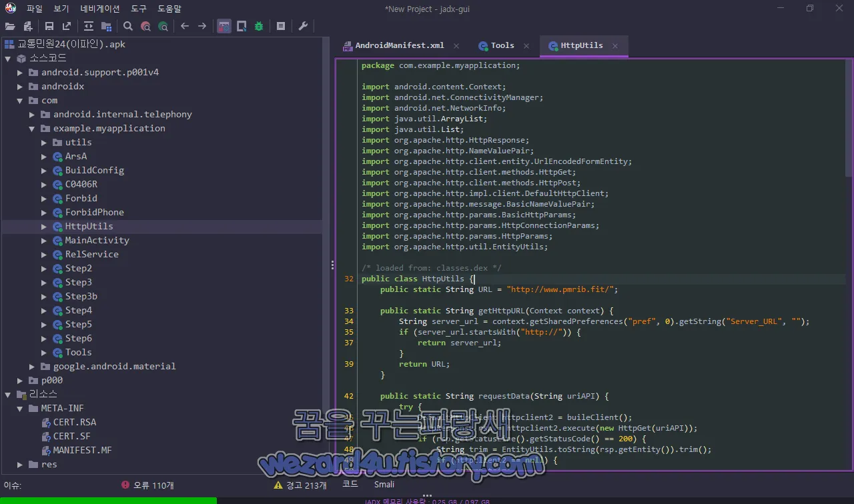Expand the android.support.p001v4 package

tap(20, 73)
